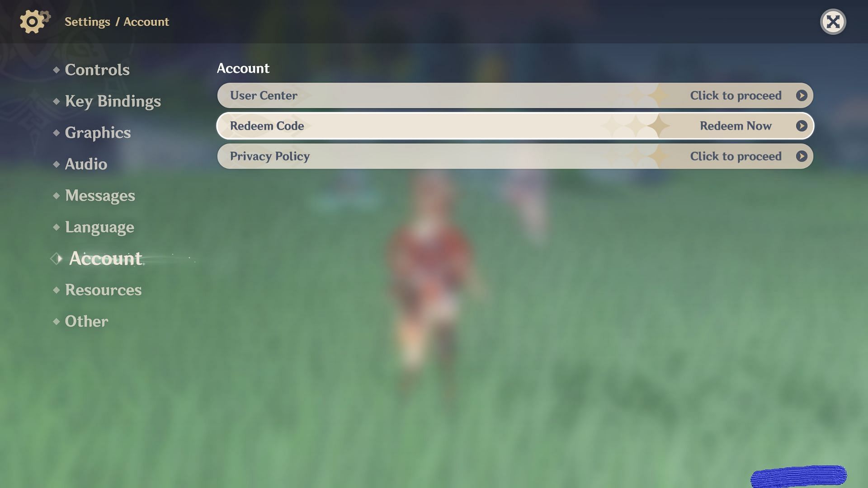868x488 pixels.
Task: Click the diamond icon next to Audio
Action: tap(56, 164)
